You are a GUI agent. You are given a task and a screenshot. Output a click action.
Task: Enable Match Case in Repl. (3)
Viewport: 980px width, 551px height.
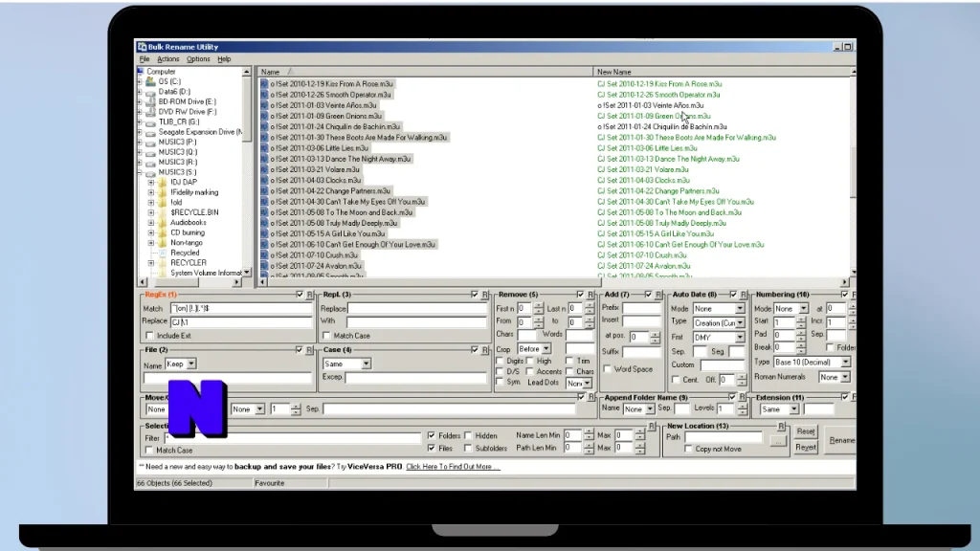click(326, 336)
